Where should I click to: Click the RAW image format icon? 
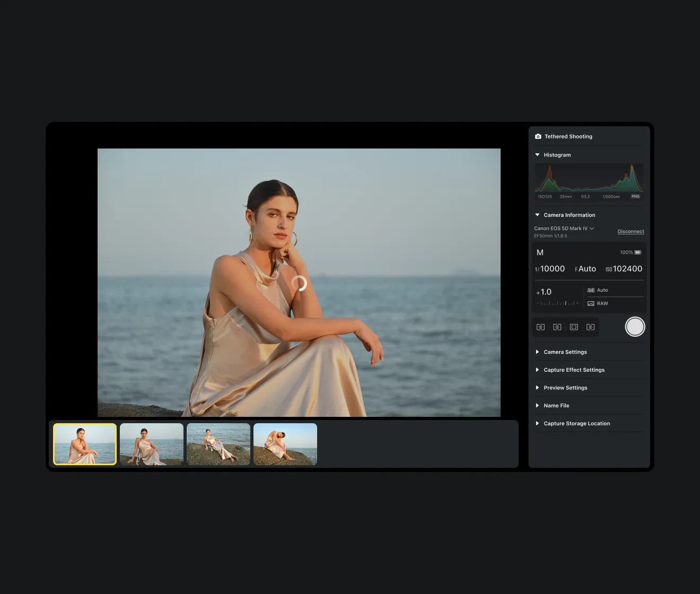point(591,303)
